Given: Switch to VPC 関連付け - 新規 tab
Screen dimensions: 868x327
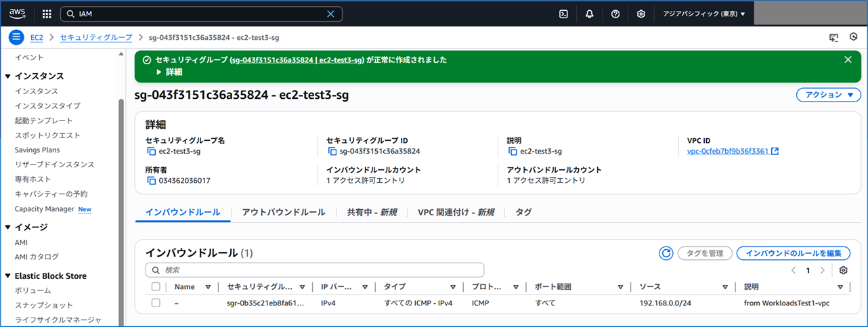Looking at the screenshot, I should tap(456, 212).
